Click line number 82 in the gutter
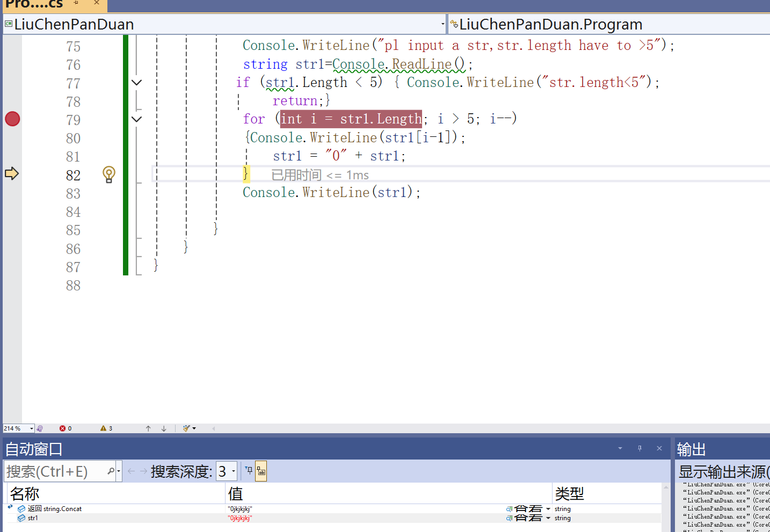 coord(73,176)
